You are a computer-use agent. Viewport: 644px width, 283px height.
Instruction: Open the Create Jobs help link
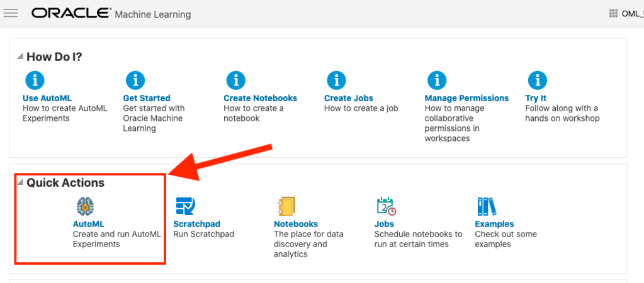(x=348, y=98)
